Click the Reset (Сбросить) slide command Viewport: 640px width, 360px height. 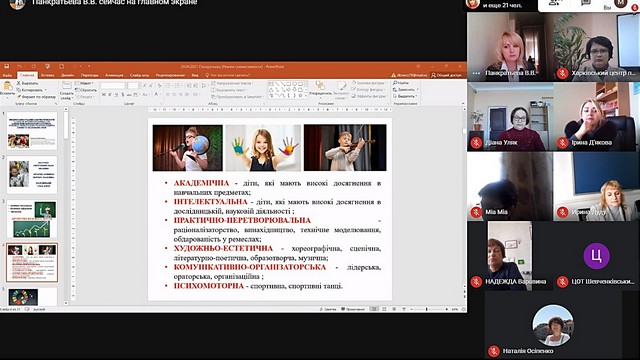(x=86, y=90)
